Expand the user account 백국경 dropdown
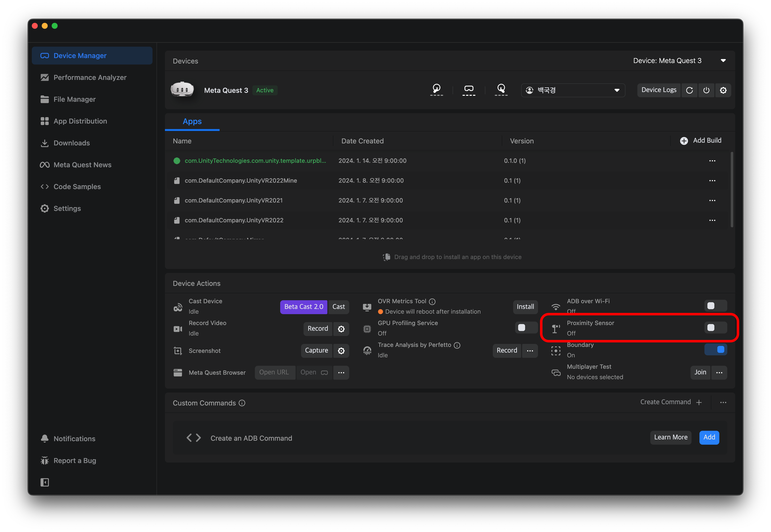 (573, 90)
